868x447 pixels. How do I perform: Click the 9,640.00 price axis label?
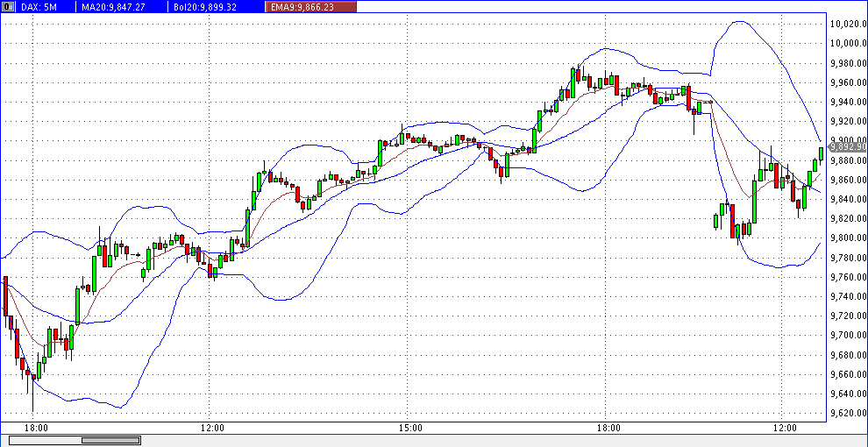pyautogui.click(x=850, y=394)
